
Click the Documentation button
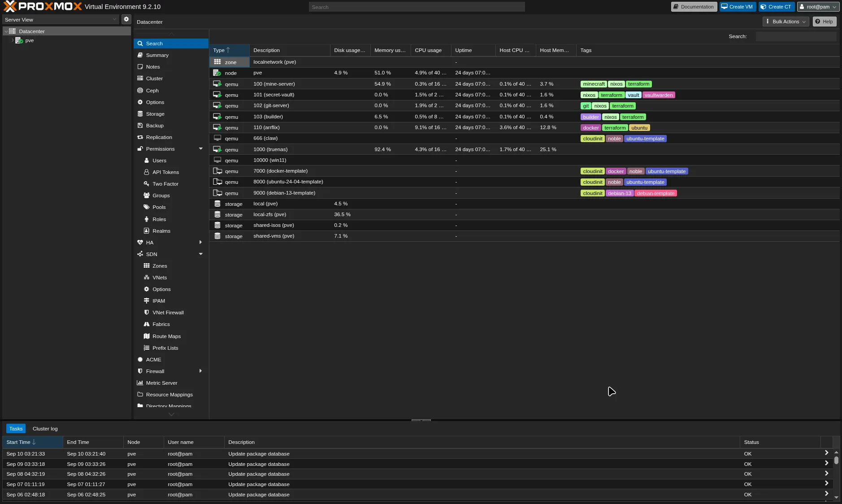coord(694,7)
